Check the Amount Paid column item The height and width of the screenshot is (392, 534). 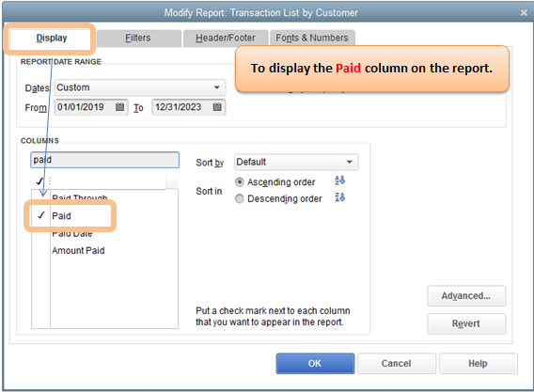(x=41, y=251)
